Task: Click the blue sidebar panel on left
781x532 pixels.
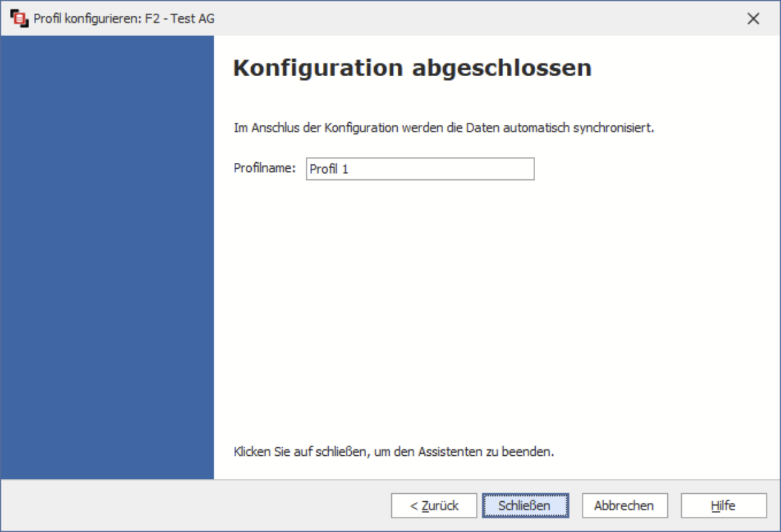Action: pos(107,256)
